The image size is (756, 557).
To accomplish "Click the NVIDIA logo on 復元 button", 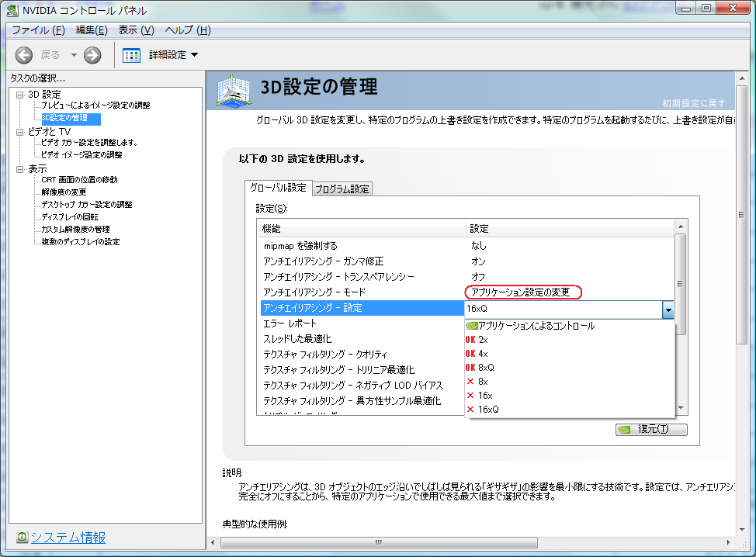I will click(x=626, y=430).
